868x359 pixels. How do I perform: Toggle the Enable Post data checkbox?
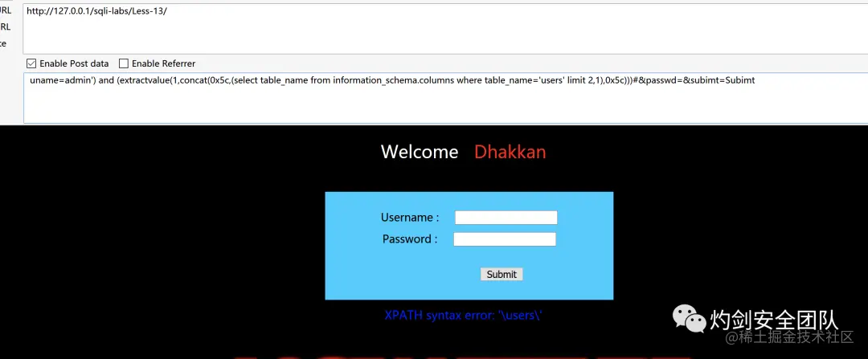(31, 63)
